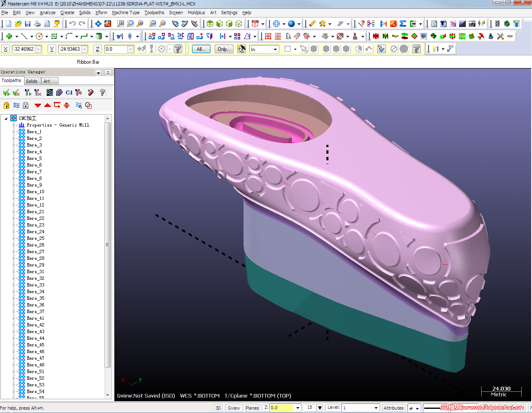The width and height of the screenshot is (532, 413).
Task: Click the Regenerate all dirty operations icon
Action: tap(38, 92)
